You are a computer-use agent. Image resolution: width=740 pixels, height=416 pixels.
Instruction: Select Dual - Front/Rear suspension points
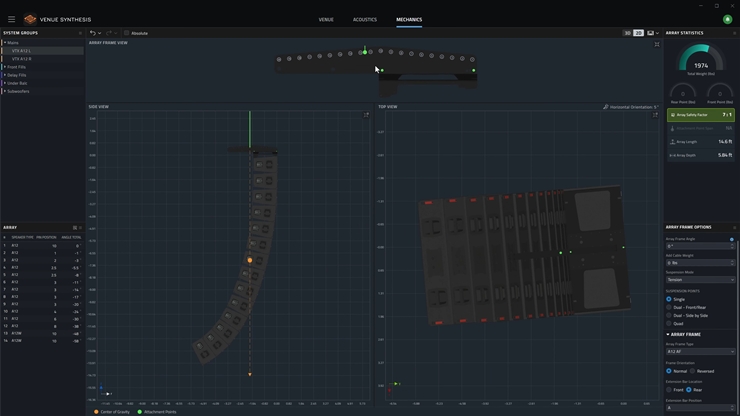click(669, 307)
